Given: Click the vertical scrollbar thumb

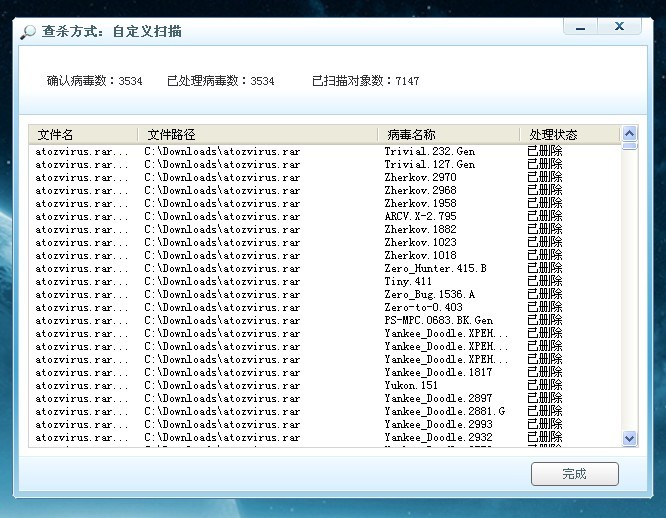Looking at the screenshot, I should point(629,146).
